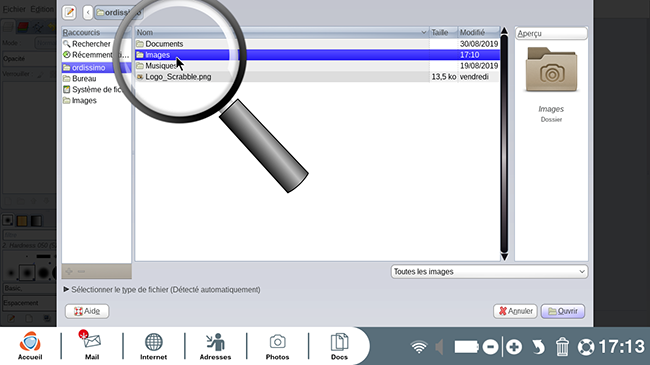Image resolution: width=650 pixels, height=365 pixels.
Task: Go back with the left chevron button
Action: pos(87,12)
